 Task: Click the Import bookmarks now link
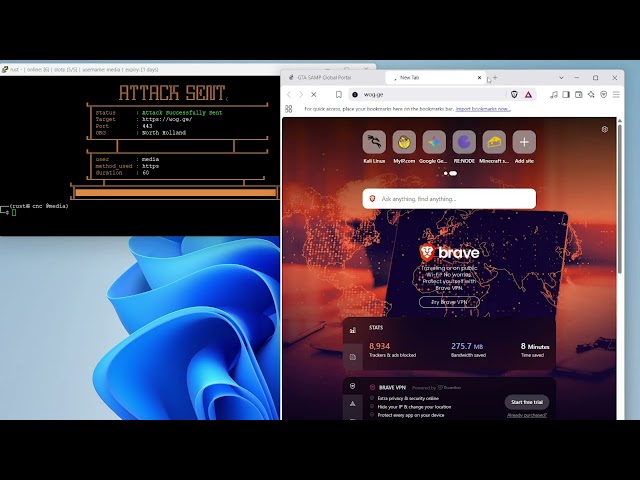(x=483, y=109)
